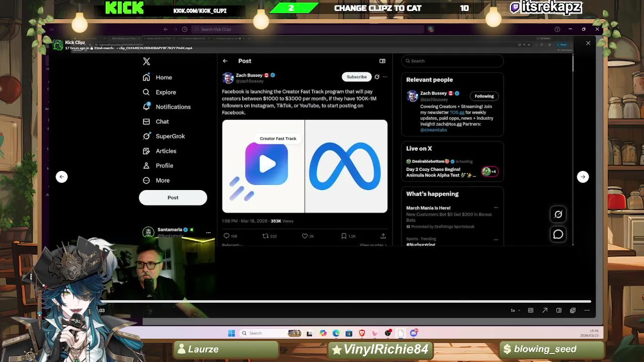
Task: Open player more options menu
Action: pyautogui.click(x=587, y=310)
